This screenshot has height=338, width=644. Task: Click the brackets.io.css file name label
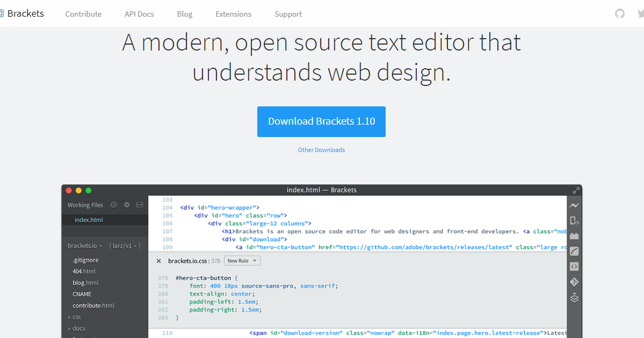pyautogui.click(x=189, y=261)
